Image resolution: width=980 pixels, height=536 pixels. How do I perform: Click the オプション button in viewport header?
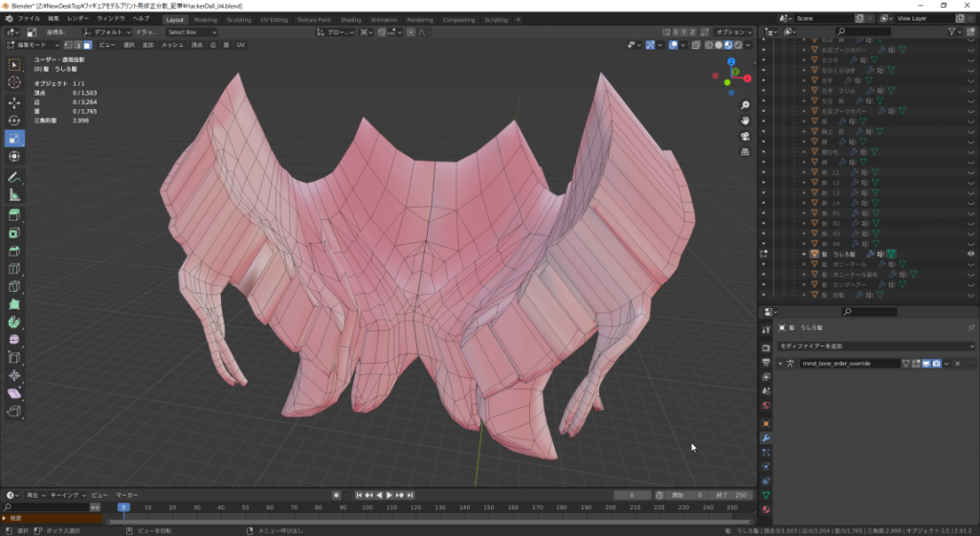[731, 32]
